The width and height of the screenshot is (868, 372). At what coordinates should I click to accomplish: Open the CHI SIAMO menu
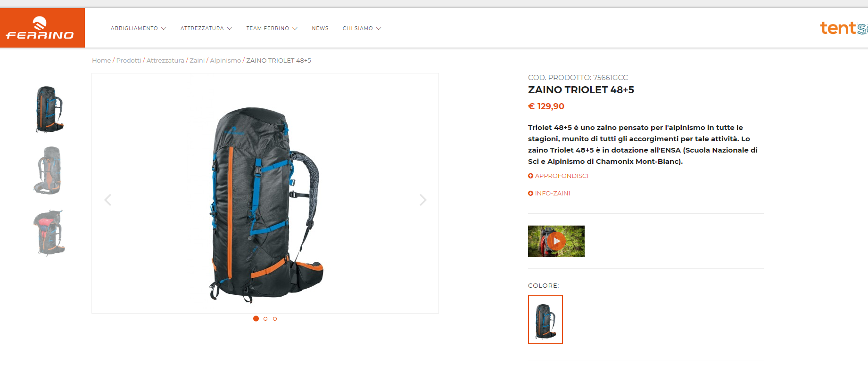pos(362,28)
